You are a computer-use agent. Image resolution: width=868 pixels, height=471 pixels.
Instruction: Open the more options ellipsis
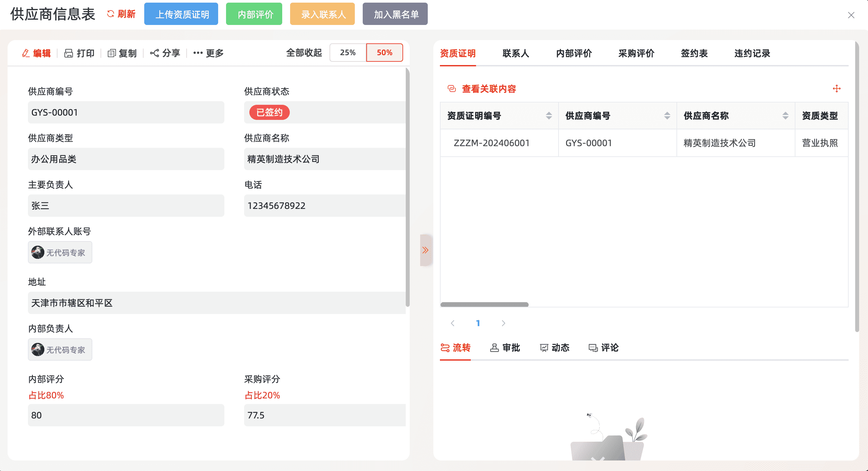click(x=198, y=53)
